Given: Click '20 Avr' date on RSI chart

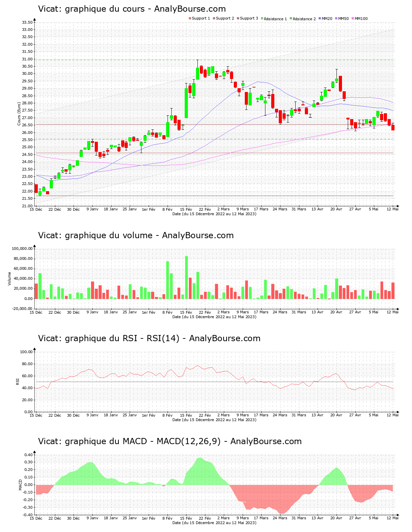Looking at the screenshot, I should coord(336,415).
